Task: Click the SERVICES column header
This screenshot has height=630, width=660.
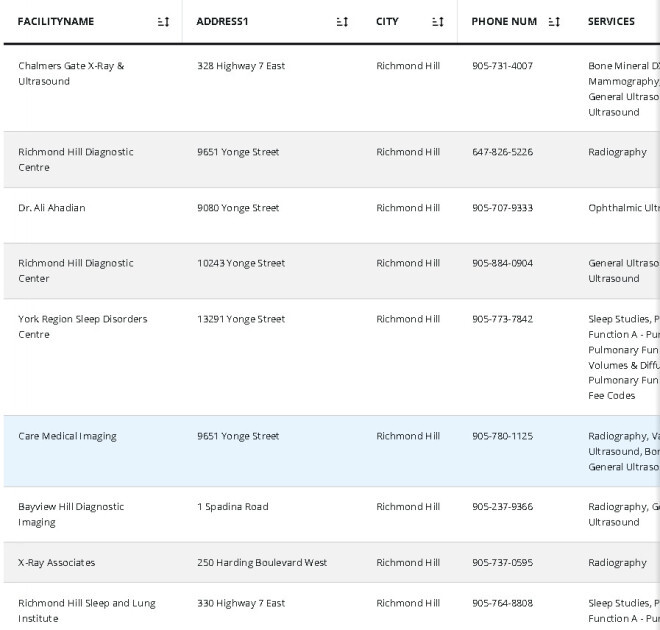Action: click(x=611, y=22)
